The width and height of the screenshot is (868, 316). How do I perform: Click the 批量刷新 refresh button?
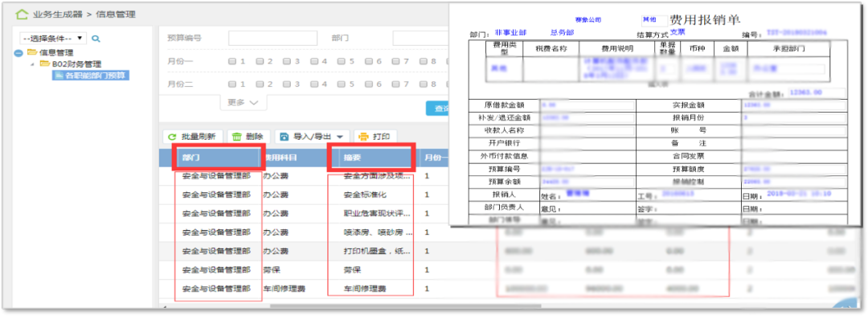(193, 137)
